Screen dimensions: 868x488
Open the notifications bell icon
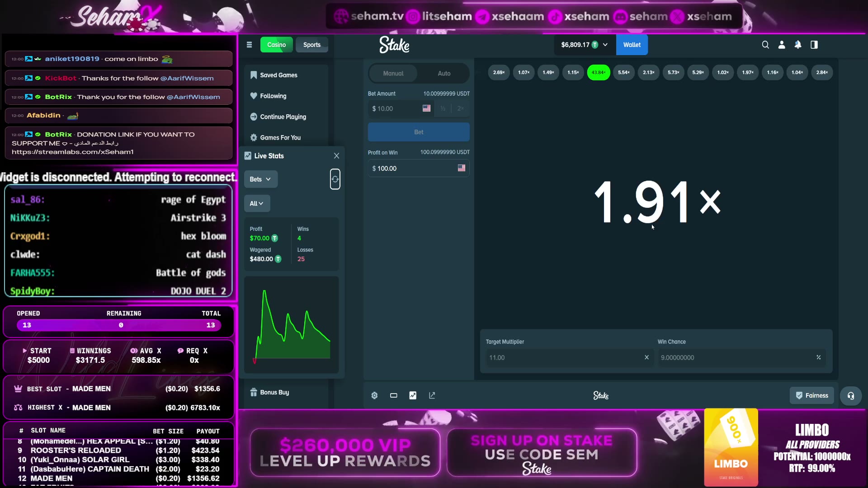[x=798, y=45]
